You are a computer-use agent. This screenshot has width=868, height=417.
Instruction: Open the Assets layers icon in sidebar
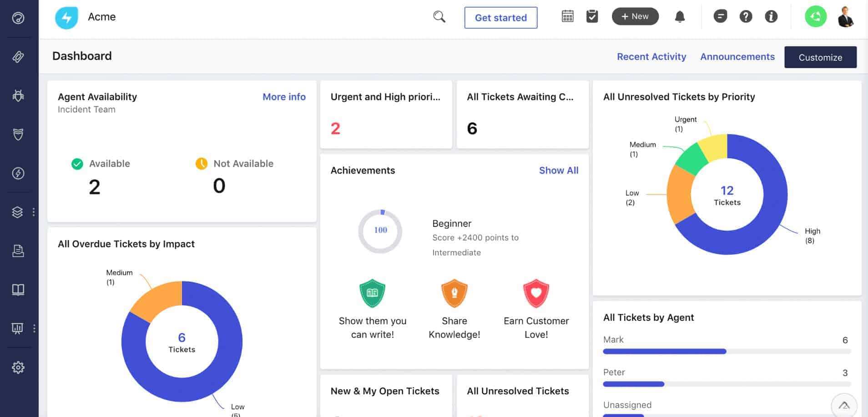click(17, 212)
